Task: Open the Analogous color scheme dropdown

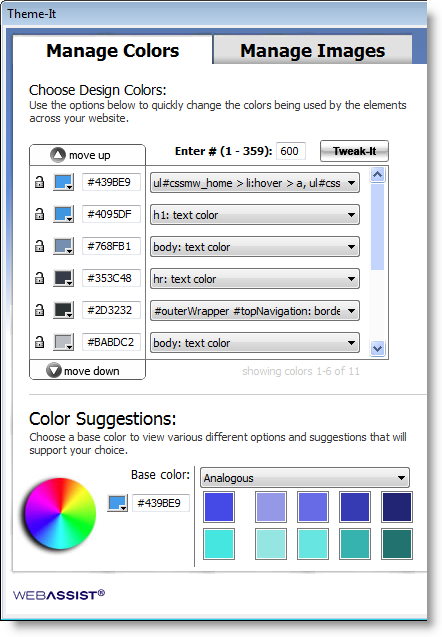Action: tap(305, 478)
